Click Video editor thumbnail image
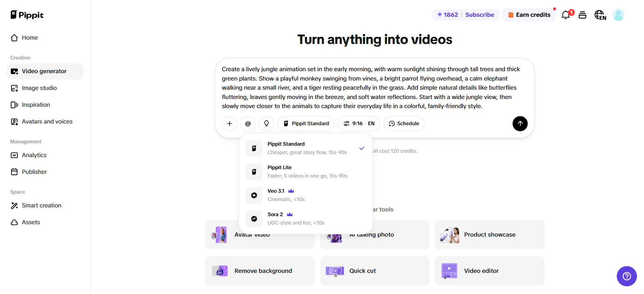The height and width of the screenshot is (294, 644). [449, 271]
